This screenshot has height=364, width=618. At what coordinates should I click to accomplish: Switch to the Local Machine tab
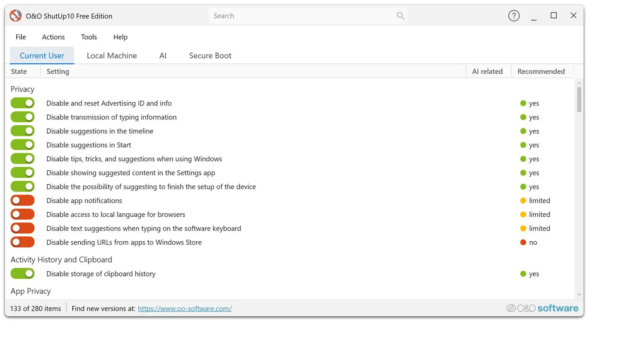[x=112, y=56]
